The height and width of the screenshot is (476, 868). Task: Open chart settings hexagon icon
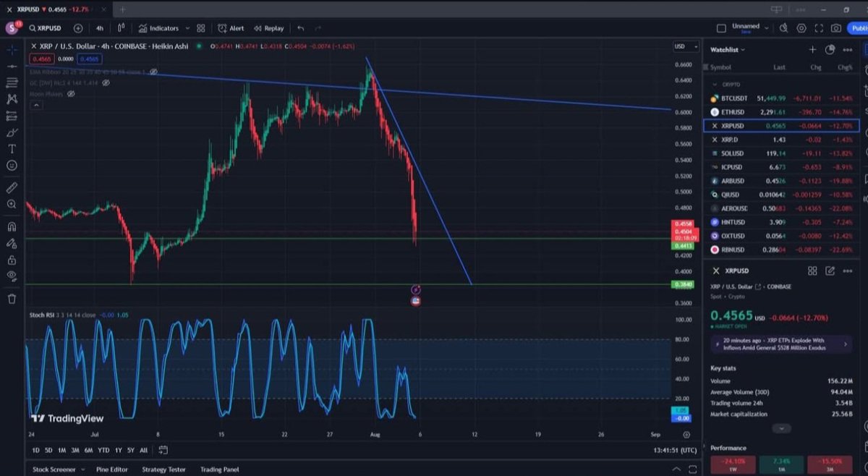coord(801,28)
